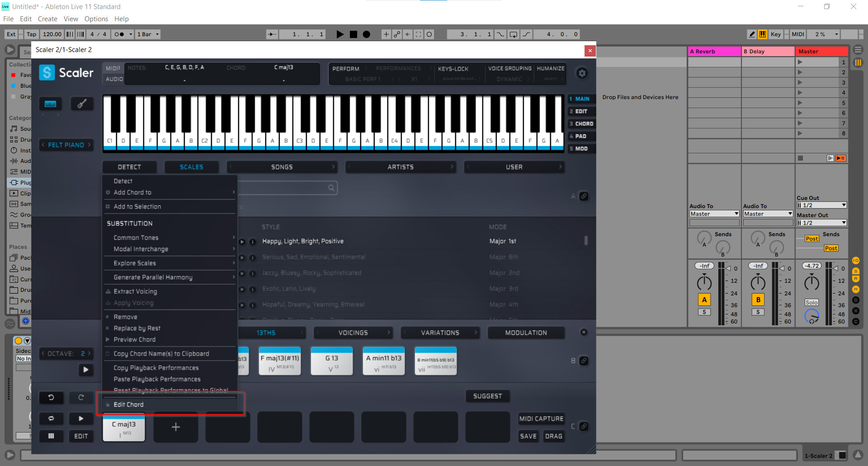This screenshot has width=868, height=466.
Task: Click the DRAG button in Scaler
Action: click(553, 436)
